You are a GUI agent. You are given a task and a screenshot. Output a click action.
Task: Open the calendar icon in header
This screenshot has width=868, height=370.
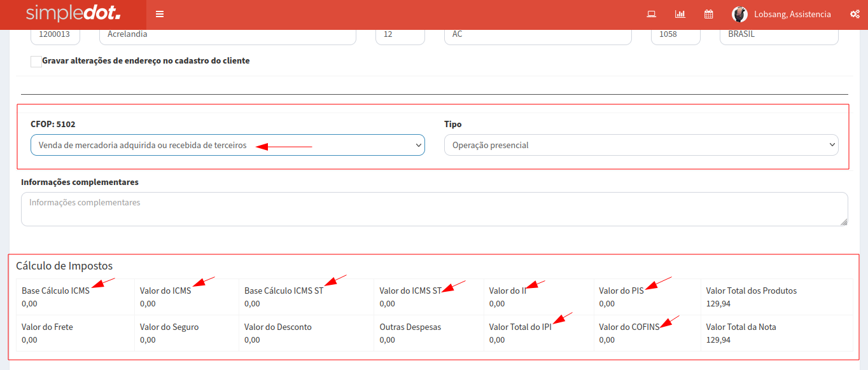tap(708, 14)
